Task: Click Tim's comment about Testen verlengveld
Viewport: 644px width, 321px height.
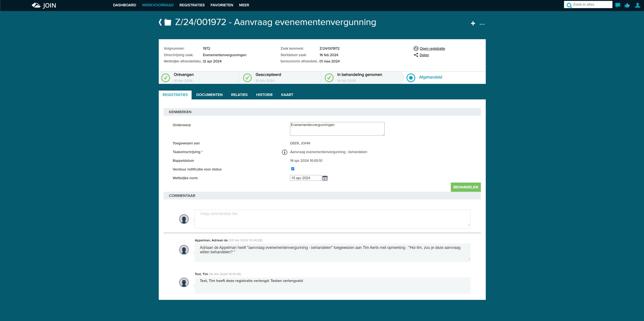Action: (x=332, y=286)
